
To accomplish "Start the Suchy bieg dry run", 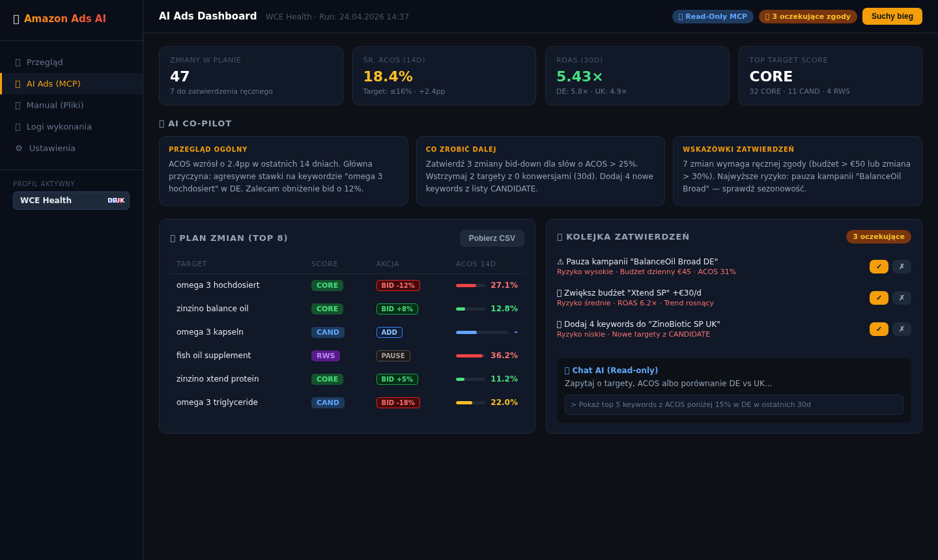I will pos(892,16).
